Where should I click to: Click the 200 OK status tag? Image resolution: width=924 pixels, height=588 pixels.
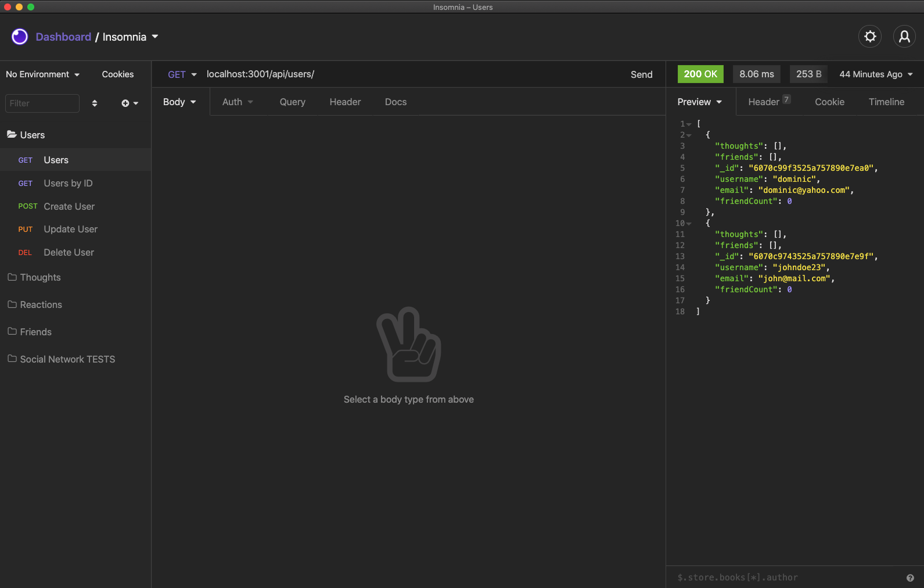pos(700,74)
